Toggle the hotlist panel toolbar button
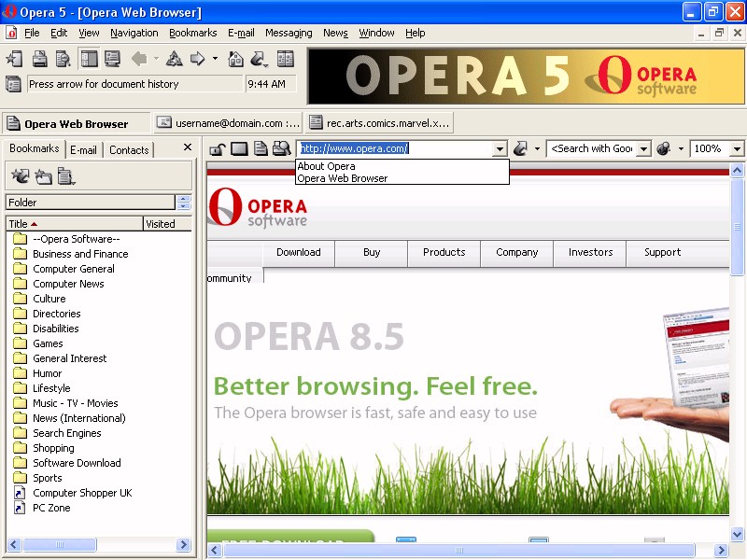 tap(89, 59)
